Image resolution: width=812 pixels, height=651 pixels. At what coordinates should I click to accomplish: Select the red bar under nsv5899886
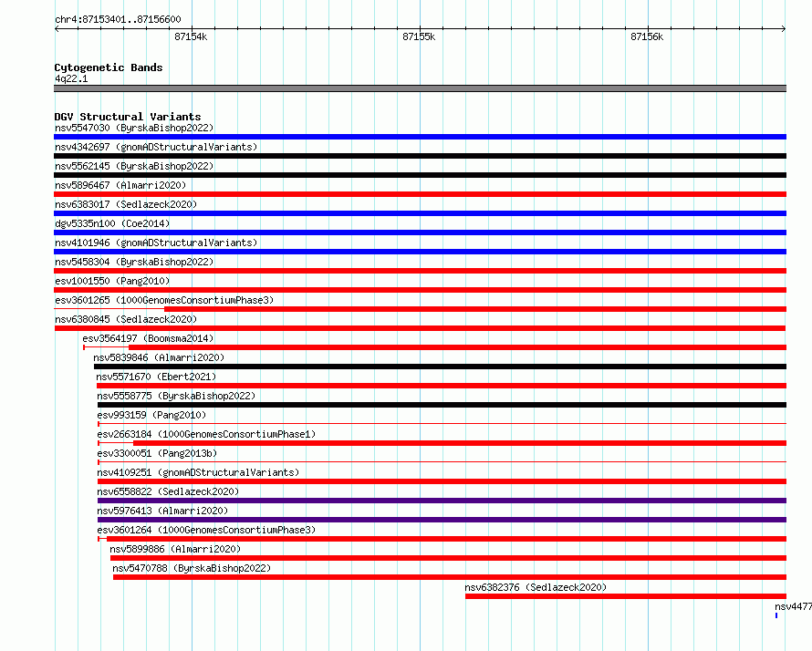click(449, 558)
